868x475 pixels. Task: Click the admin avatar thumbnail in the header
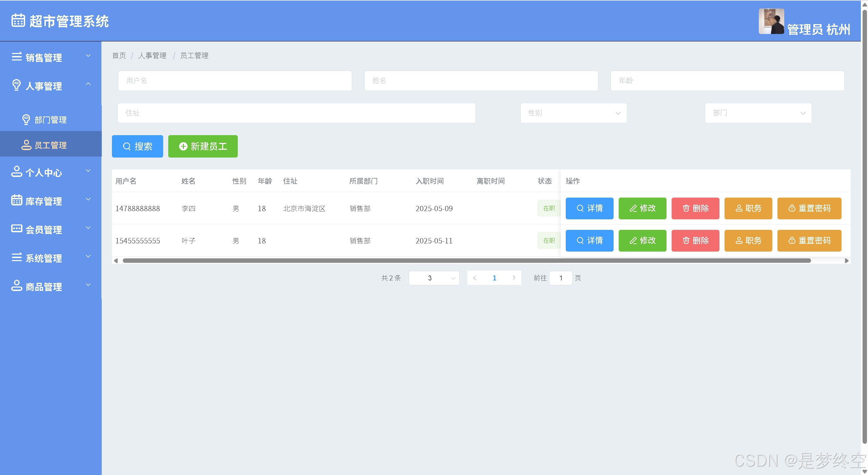(771, 21)
